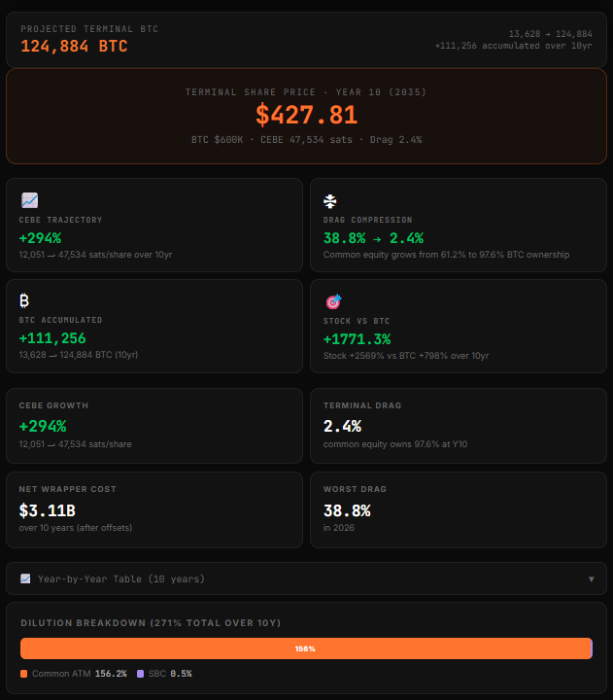The height and width of the screenshot is (700, 613).
Task: Click the '38.8% → 2.4%' drag compression value
Action: pyautogui.click(x=373, y=238)
